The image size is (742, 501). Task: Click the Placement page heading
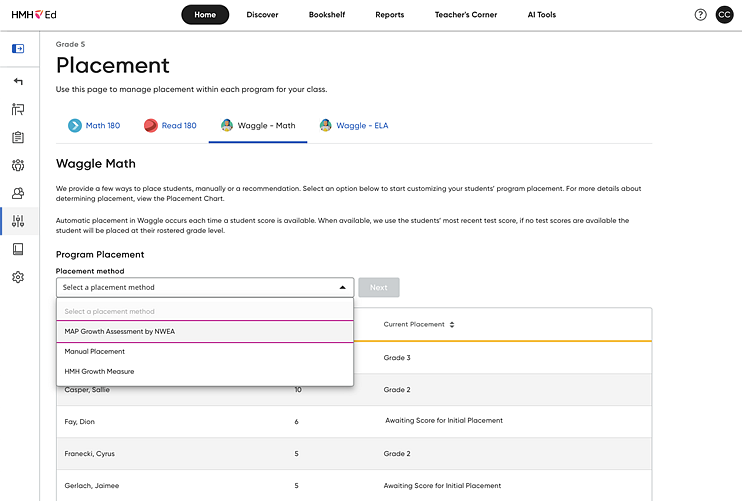tap(113, 65)
